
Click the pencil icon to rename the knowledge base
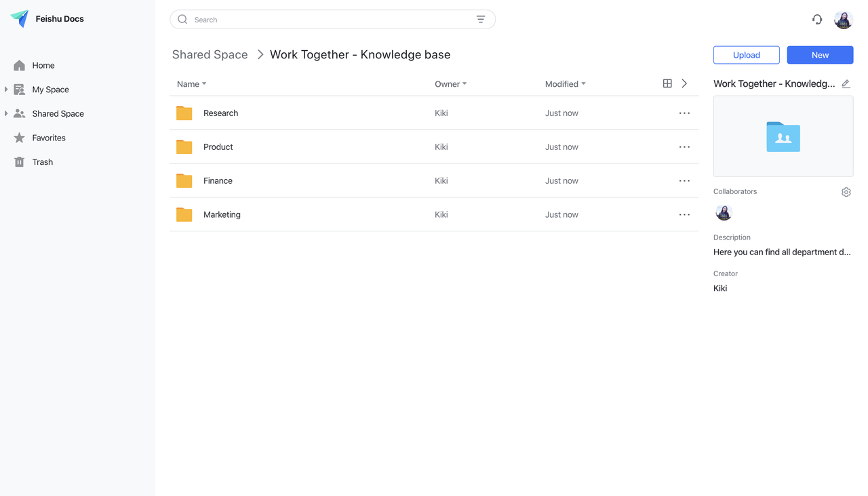click(x=846, y=83)
